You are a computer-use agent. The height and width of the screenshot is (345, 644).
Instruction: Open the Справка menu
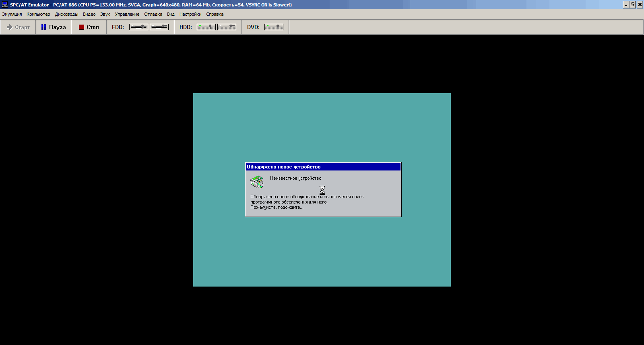(x=215, y=14)
